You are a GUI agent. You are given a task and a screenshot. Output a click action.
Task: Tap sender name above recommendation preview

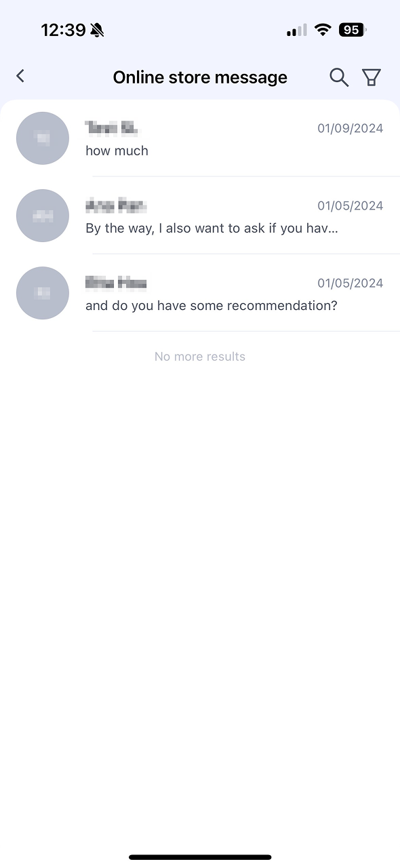point(116,283)
